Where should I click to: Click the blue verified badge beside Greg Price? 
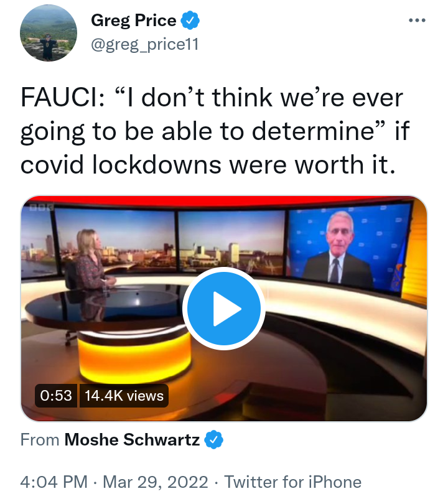tap(190, 21)
